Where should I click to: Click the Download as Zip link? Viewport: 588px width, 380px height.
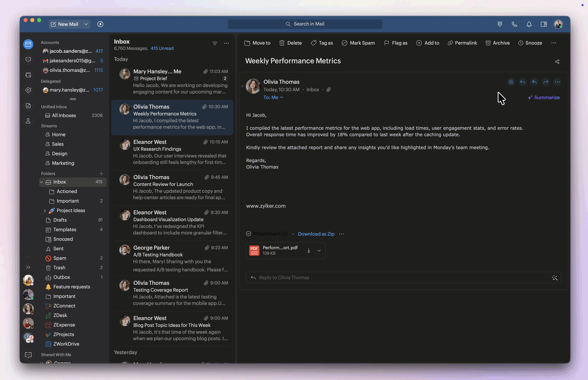pos(316,234)
